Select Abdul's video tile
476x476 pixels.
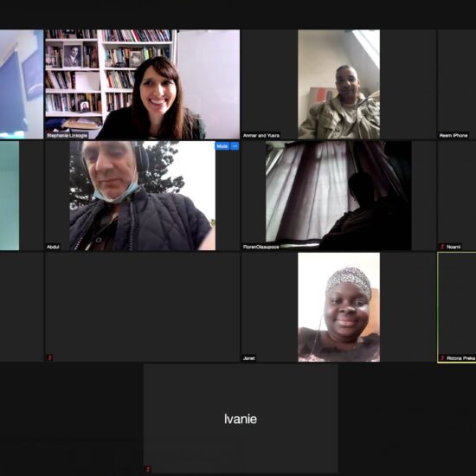click(143, 196)
